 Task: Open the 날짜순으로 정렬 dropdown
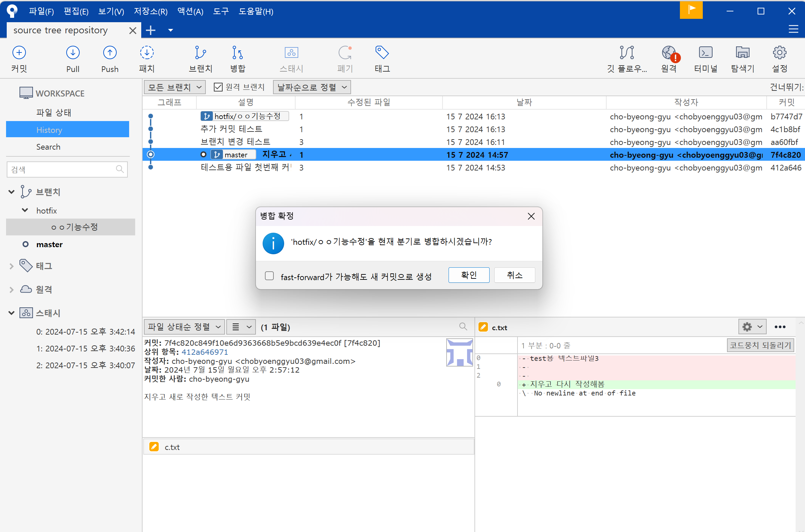pos(312,87)
